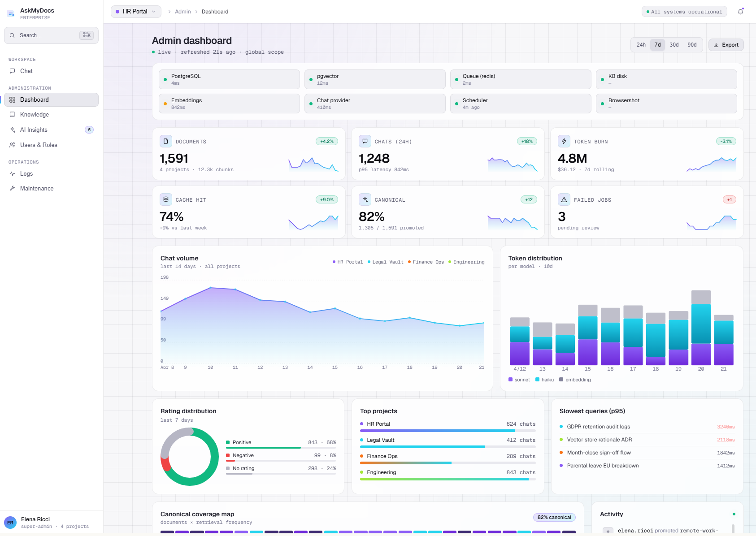Toggle the HR Portal chart legend

coord(348,262)
